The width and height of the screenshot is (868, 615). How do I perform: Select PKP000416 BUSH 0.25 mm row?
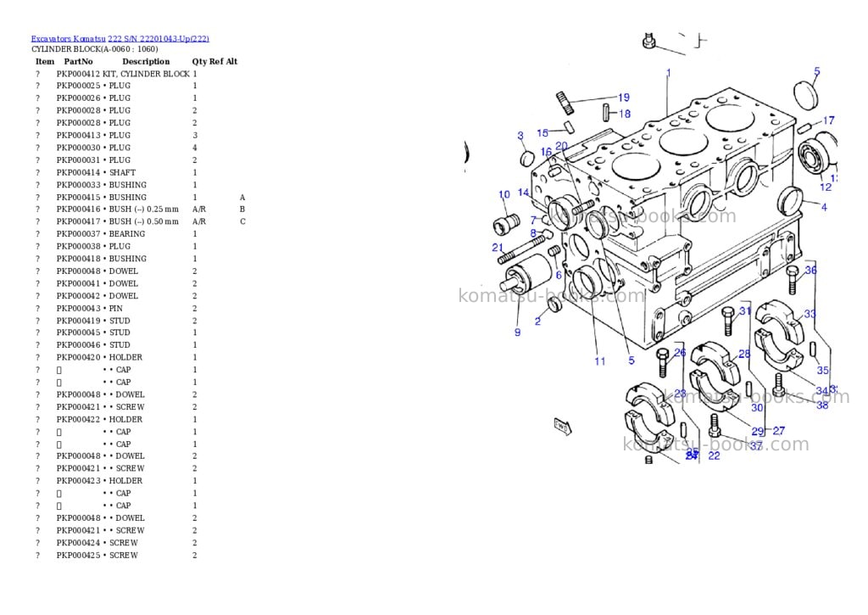click(x=142, y=210)
